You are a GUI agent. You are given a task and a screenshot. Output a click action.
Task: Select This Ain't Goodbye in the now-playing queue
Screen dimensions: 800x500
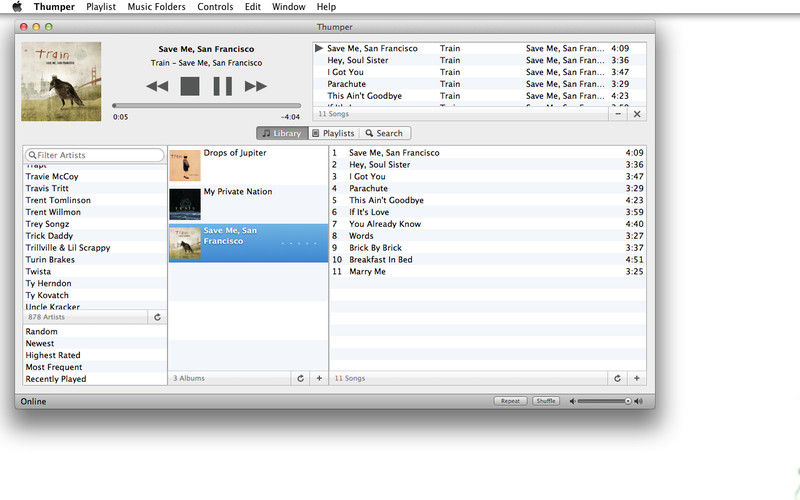480,96
